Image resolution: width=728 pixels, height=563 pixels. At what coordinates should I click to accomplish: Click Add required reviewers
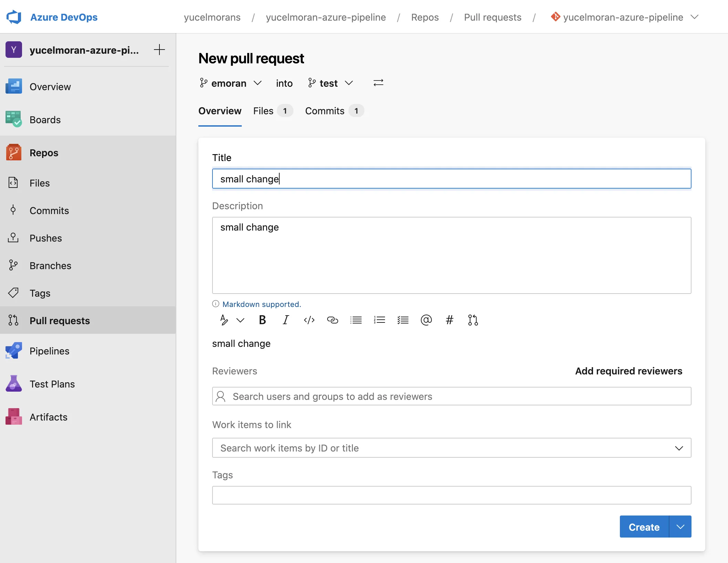628,371
